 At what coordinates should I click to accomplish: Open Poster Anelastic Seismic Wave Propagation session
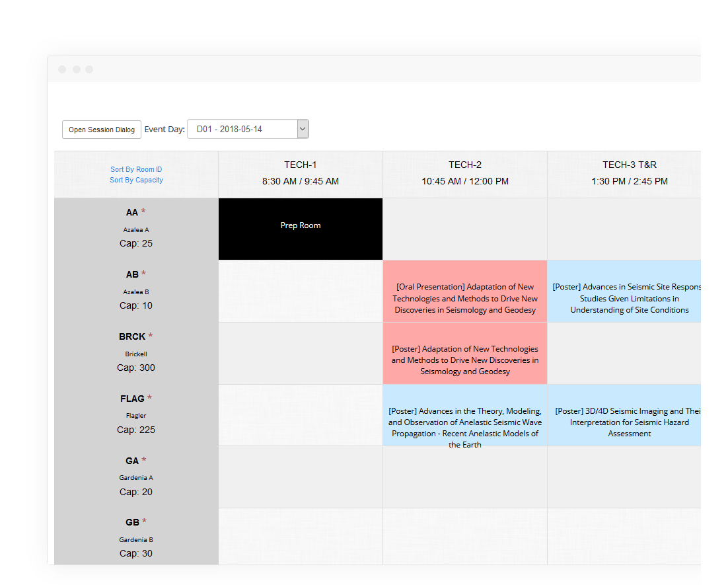click(x=465, y=415)
